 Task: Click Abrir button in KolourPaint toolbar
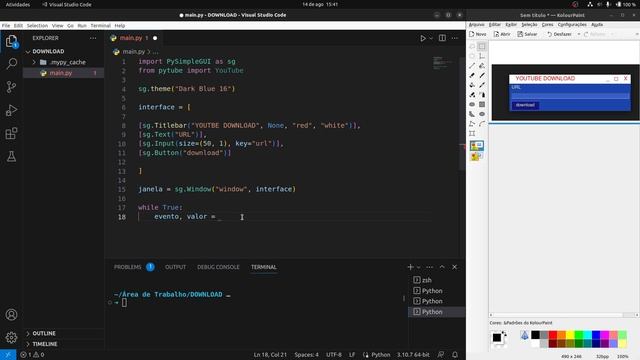tap(502, 34)
